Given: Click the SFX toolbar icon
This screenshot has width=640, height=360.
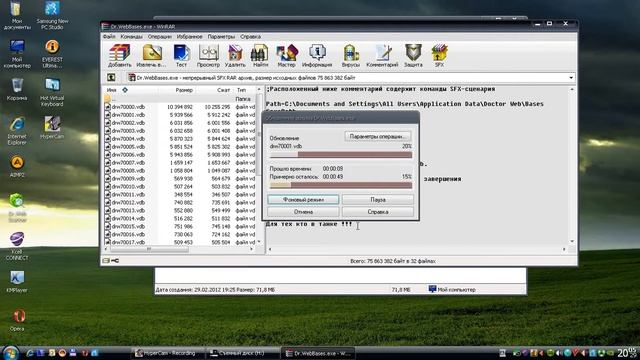Looking at the screenshot, I should tap(439, 56).
